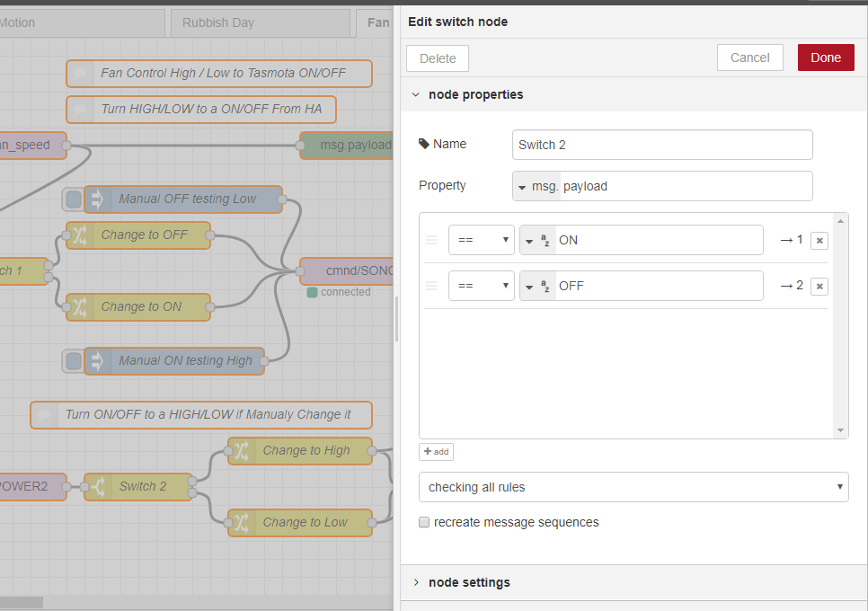Click the Name input field
The width and height of the screenshot is (868, 611).
tap(662, 145)
